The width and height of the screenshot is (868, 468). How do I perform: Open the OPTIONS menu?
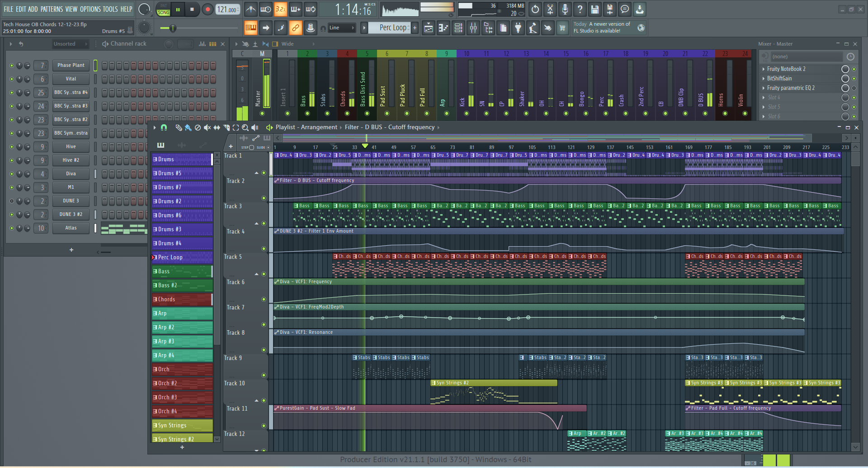click(x=90, y=9)
